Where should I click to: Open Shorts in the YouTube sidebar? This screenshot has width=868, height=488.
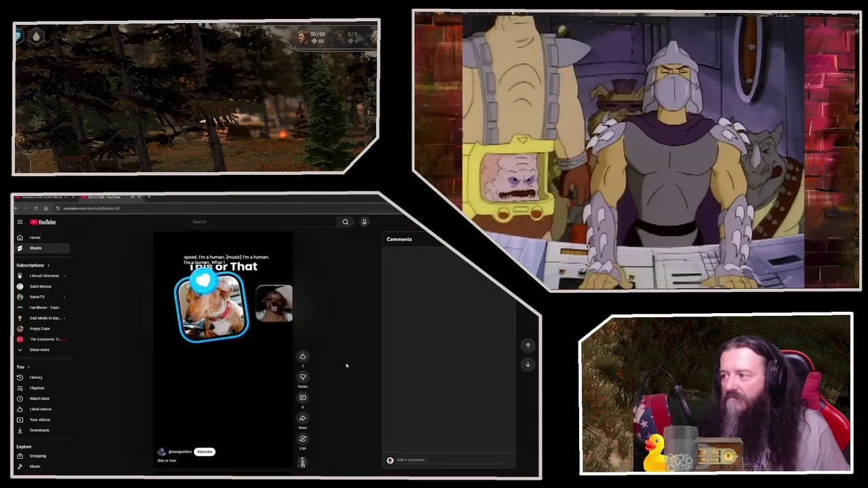click(42, 248)
